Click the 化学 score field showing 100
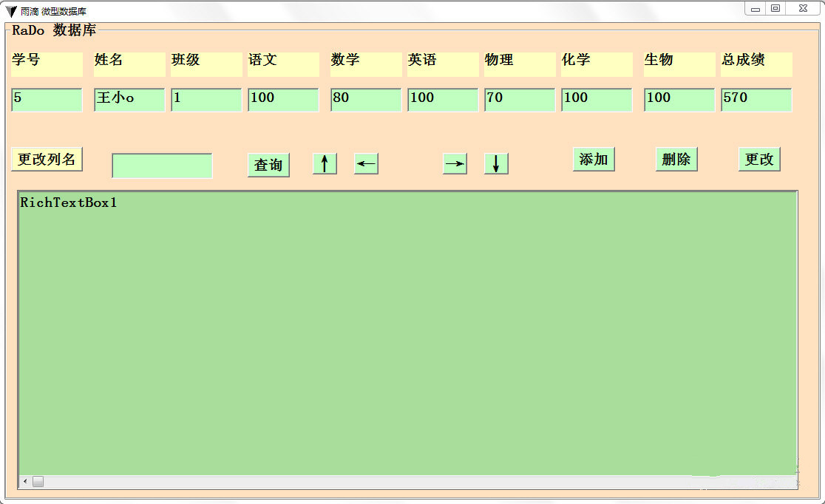The width and height of the screenshot is (825, 504). pos(596,99)
